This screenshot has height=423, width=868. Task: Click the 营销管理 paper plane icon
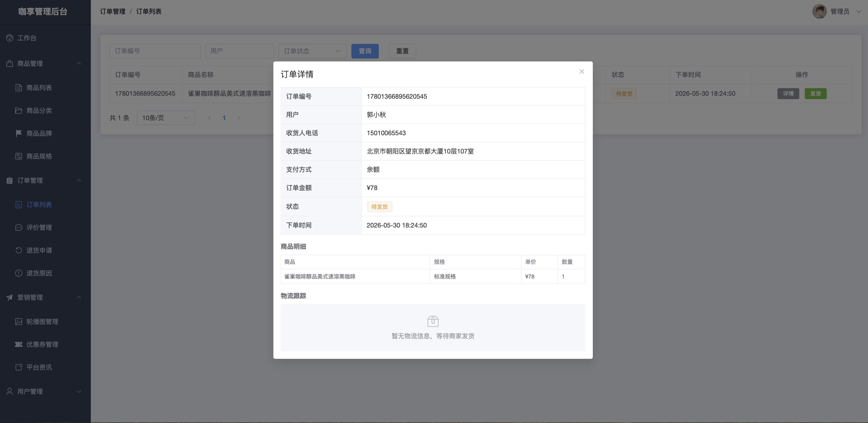[10, 297]
